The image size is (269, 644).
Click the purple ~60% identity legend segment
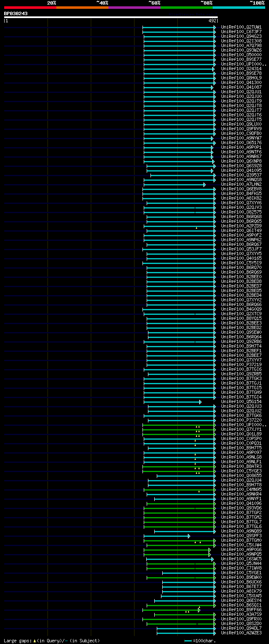point(134,8)
